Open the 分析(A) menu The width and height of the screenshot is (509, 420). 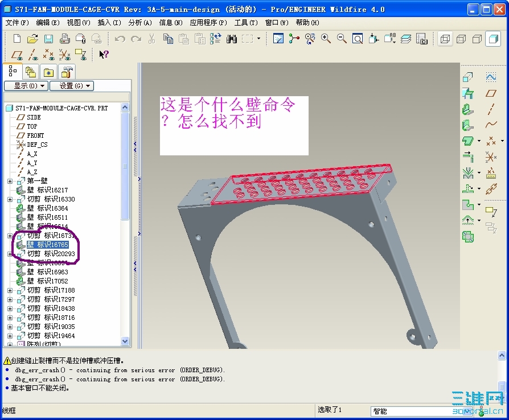click(x=140, y=23)
